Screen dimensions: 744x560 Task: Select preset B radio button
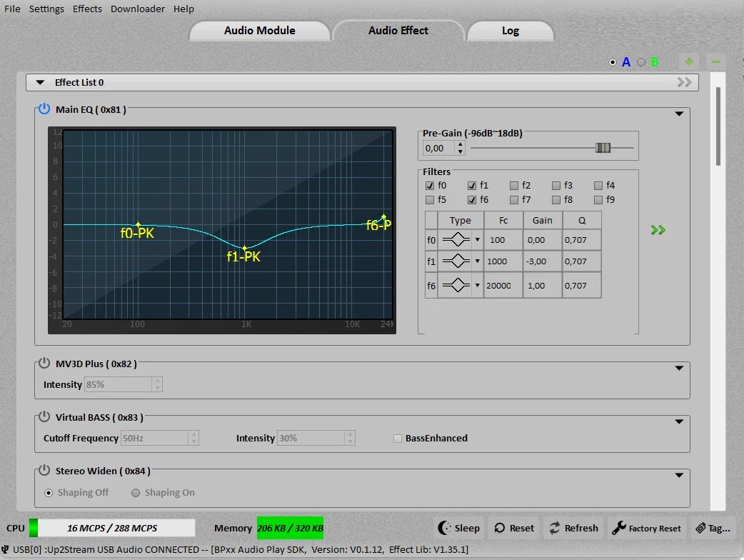641,62
